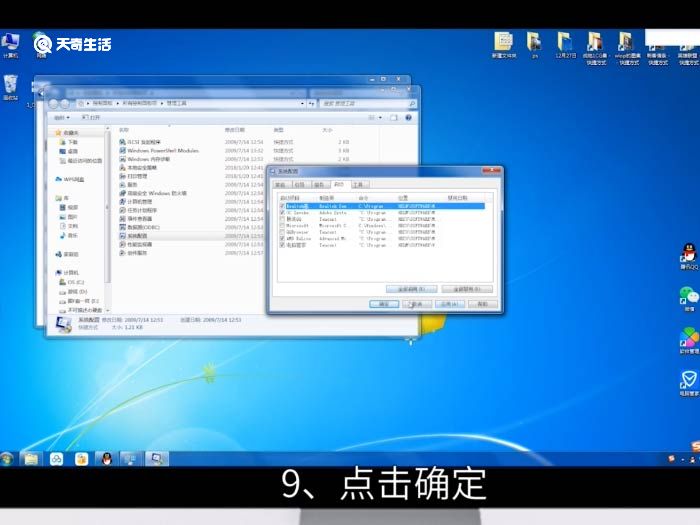Open 最近访问的位置 in the navigation pane
The height and width of the screenshot is (525, 700).
pos(81,161)
